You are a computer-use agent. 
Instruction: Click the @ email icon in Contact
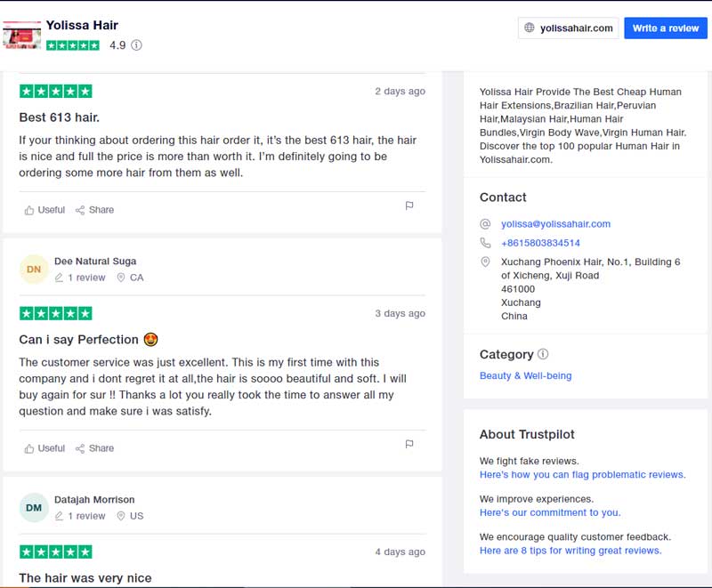click(485, 224)
